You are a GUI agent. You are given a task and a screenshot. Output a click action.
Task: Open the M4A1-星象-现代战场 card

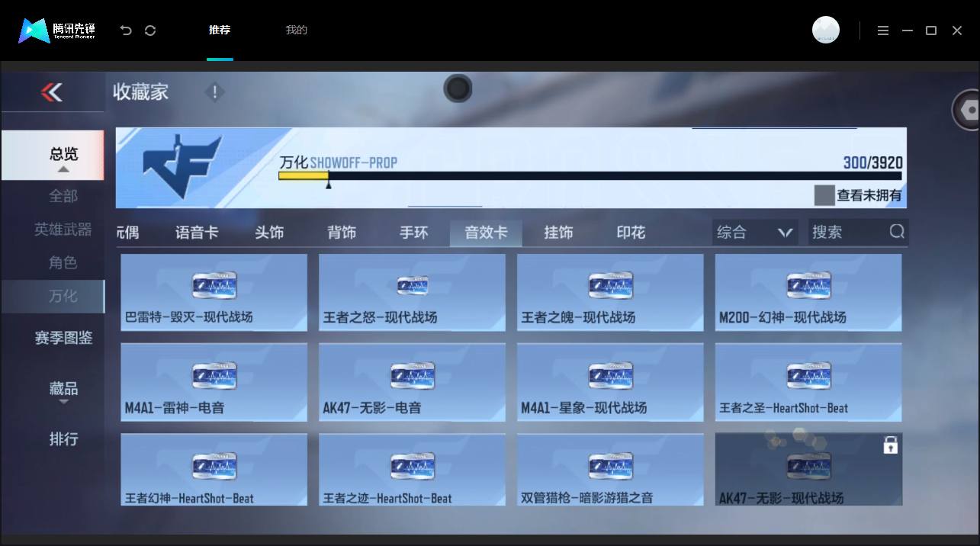(610, 383)
